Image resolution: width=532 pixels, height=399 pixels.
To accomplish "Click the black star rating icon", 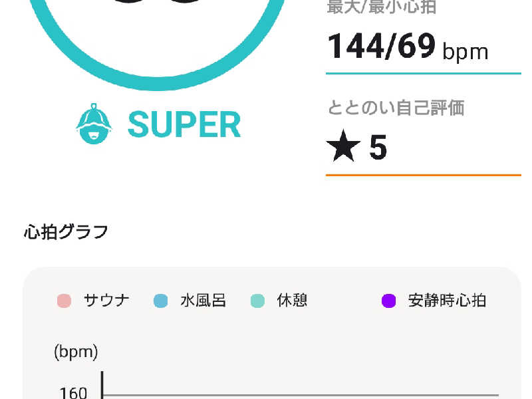I will 343,146.
